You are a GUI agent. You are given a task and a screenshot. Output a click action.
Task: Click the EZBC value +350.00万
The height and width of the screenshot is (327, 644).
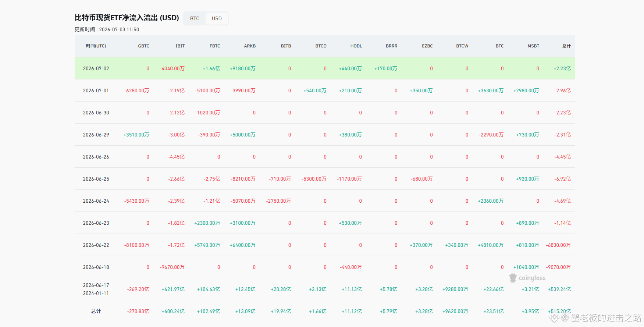[x=421, y=90]
